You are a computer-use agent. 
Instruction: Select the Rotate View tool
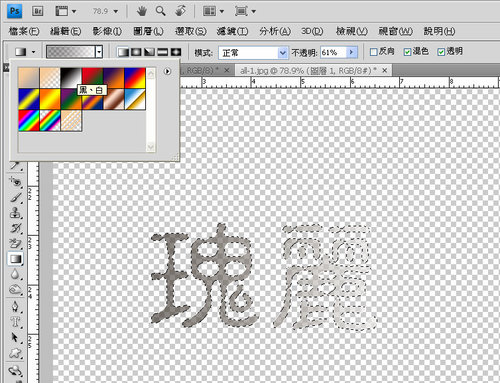click(181, 11)
